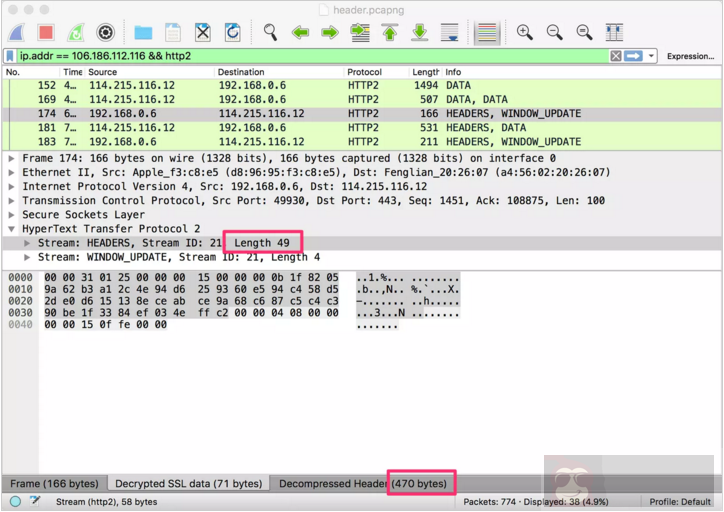Expand Secure Sockets Layer node
Image resolution: width=724 pixels, height=512 pixels.
tap(11, 215)
